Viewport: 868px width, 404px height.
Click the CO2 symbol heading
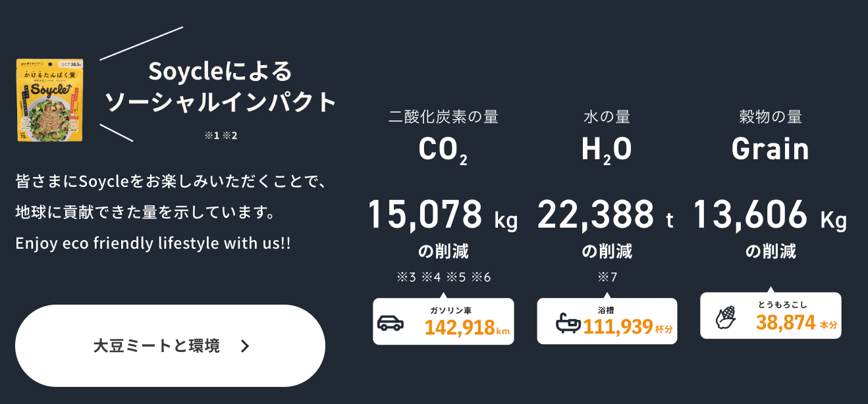pos(442,147)
